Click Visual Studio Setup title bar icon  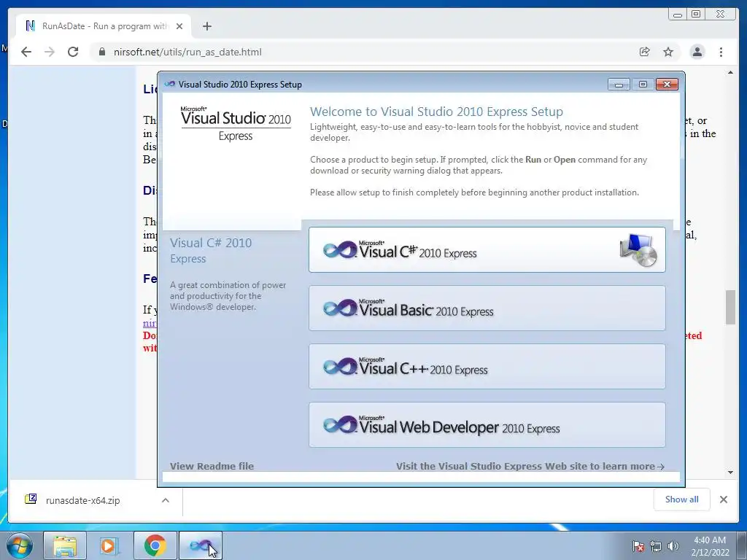coord(169,85)
